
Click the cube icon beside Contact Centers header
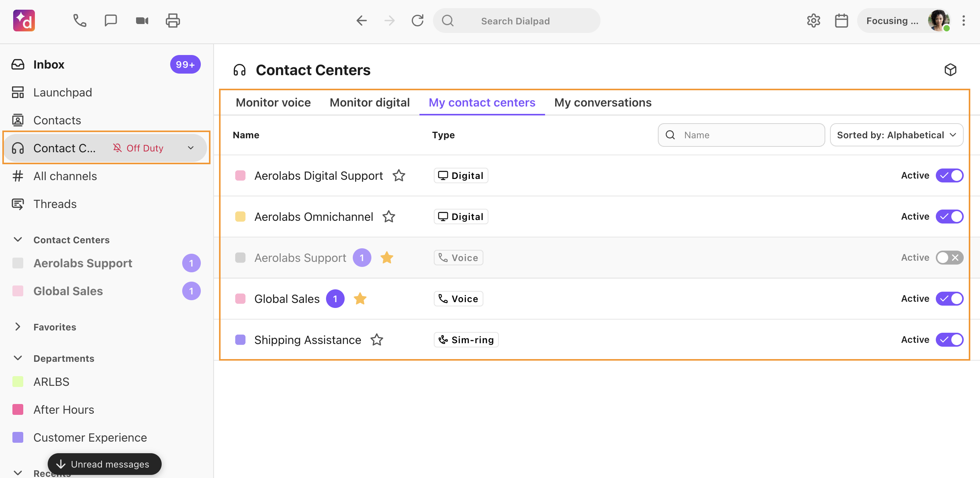[x=951, y=70]
